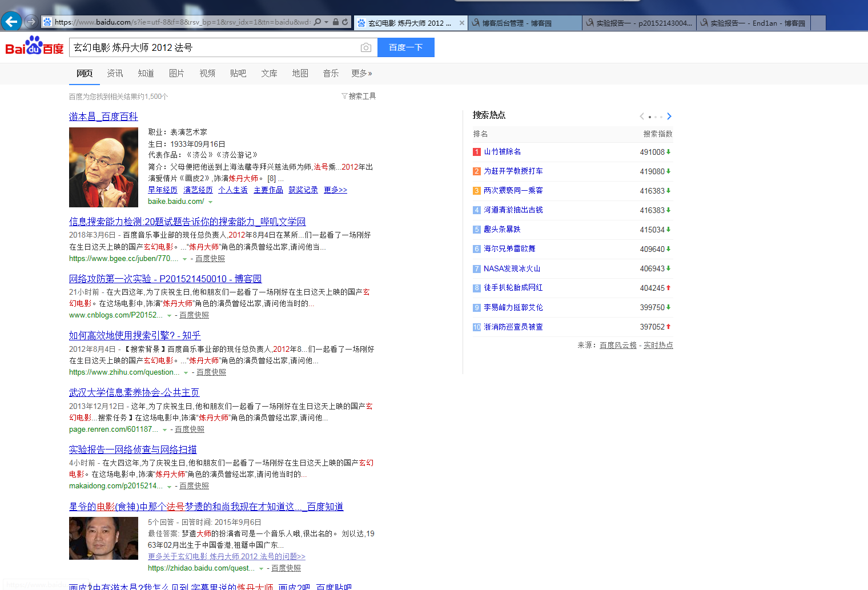Select the 视频 search category
The image size is (868, 590).
coord(207,73)
